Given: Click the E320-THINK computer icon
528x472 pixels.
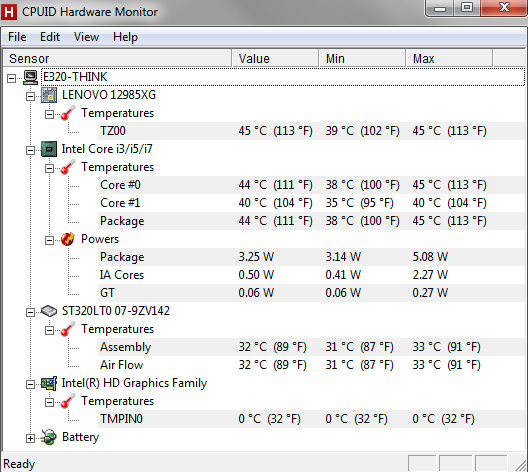Looking at the screenshot, I should (x=31, y=77).
